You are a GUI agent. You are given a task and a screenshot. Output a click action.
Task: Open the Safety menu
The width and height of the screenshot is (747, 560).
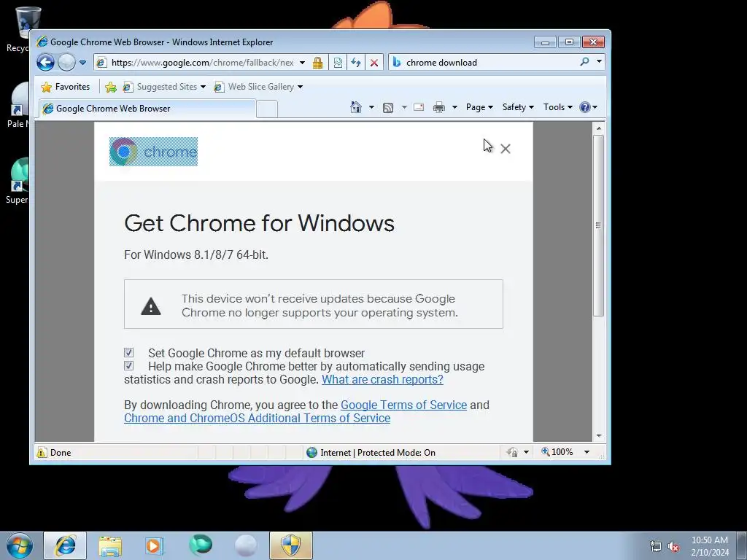tap(518, 107)
